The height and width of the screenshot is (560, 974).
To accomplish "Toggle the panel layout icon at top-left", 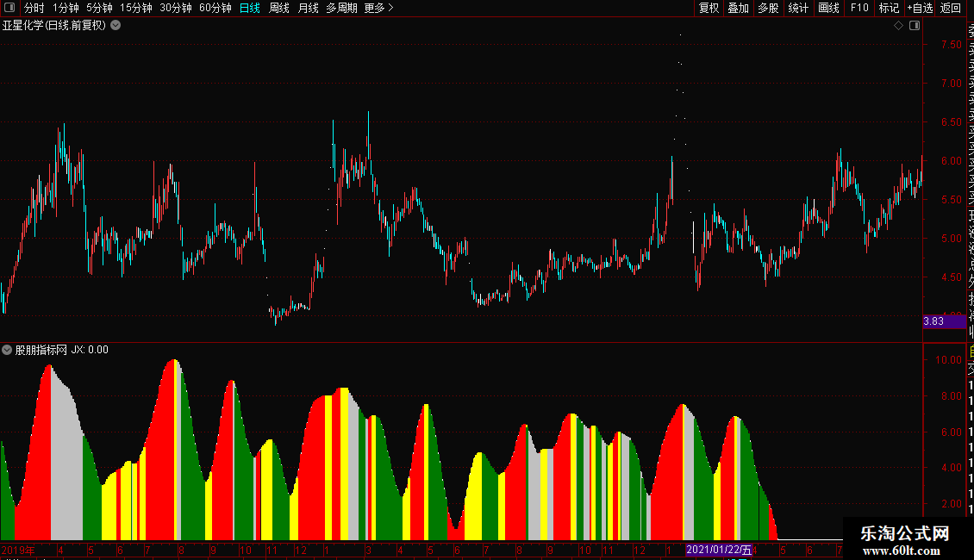I will pos(9,8).
